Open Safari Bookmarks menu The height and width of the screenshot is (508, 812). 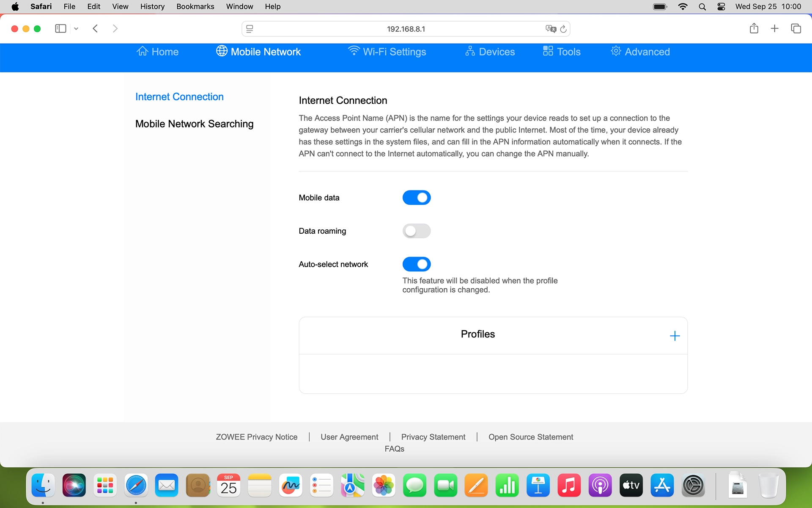point(195,6)
